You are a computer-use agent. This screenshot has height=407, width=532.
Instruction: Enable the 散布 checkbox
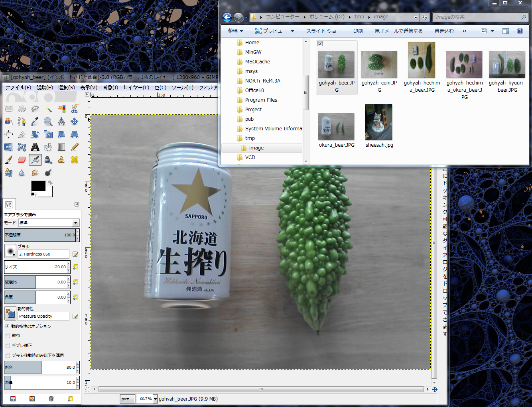pos(7,336)
